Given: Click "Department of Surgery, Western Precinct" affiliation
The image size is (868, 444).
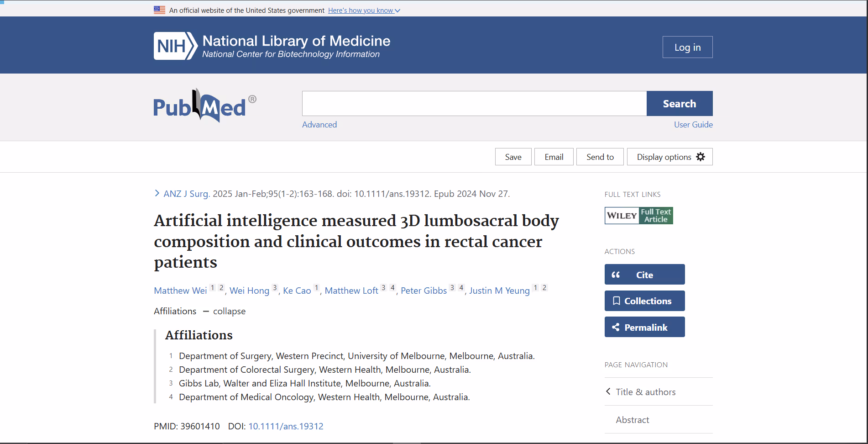Looking at the screenshot, I should pyautogui.click(x=357, y=356).
